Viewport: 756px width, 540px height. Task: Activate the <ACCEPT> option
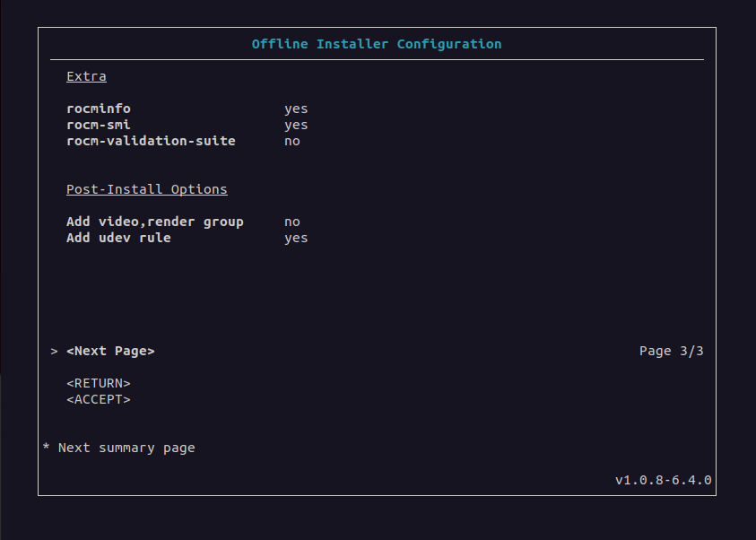pos(99,399)
